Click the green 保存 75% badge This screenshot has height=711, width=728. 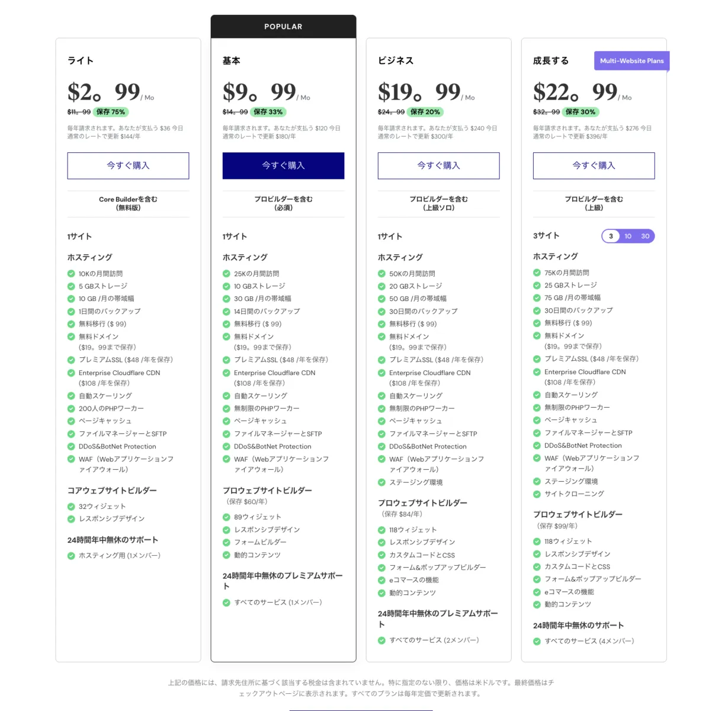pos(111,112)
